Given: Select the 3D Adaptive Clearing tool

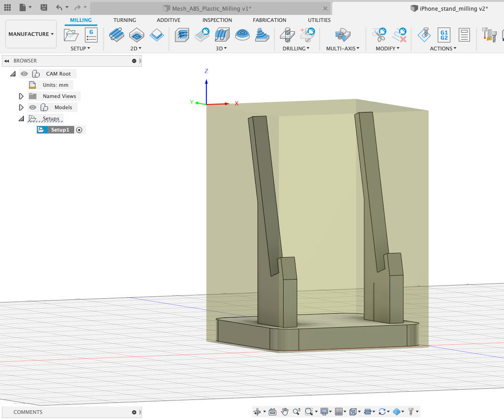Looking at the screenshot, I should tap(182, 35).
